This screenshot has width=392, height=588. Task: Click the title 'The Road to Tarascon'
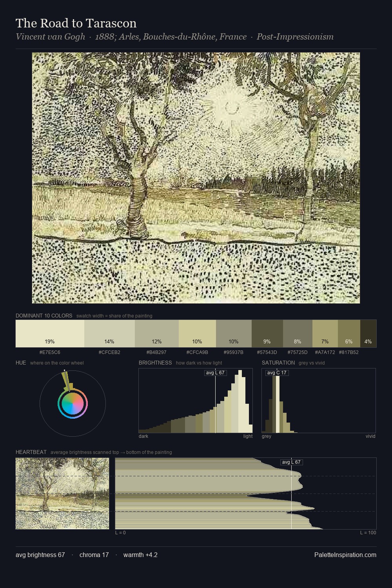point(76,23)
